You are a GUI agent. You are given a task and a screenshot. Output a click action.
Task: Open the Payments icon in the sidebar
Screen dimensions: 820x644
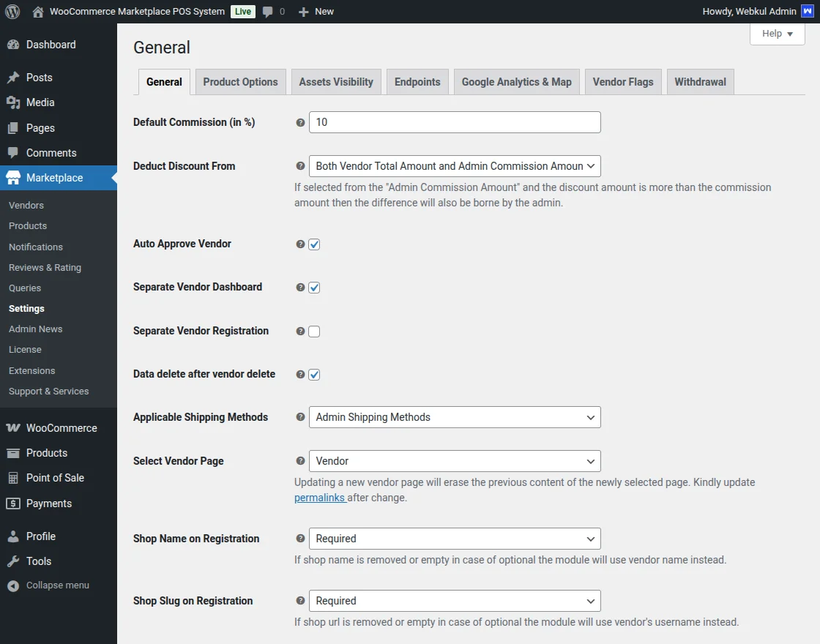coord(13,503)
